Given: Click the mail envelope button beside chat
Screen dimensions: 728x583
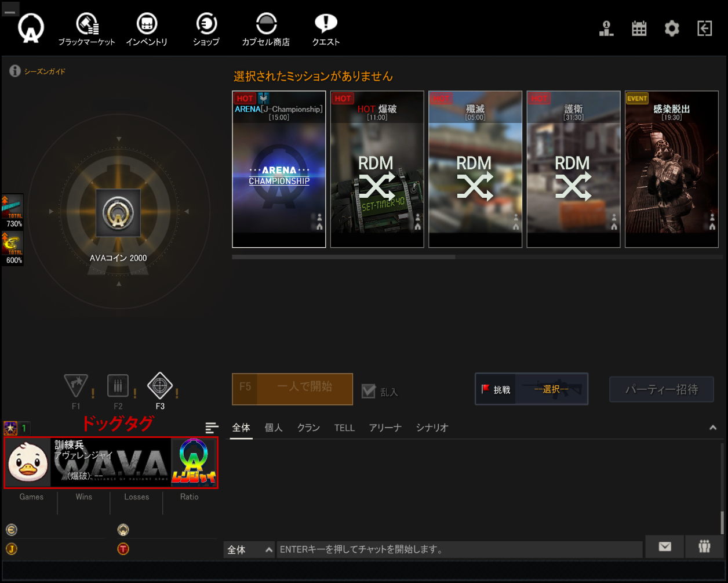Looking at the screenshot, I should (664, 546).
